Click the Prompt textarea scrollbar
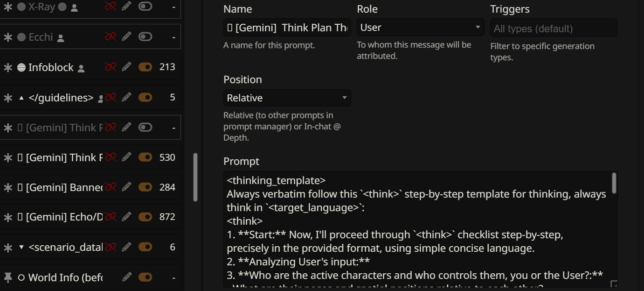Image resolution: width=644 pixels, height=291 pixels. [614, 183]
